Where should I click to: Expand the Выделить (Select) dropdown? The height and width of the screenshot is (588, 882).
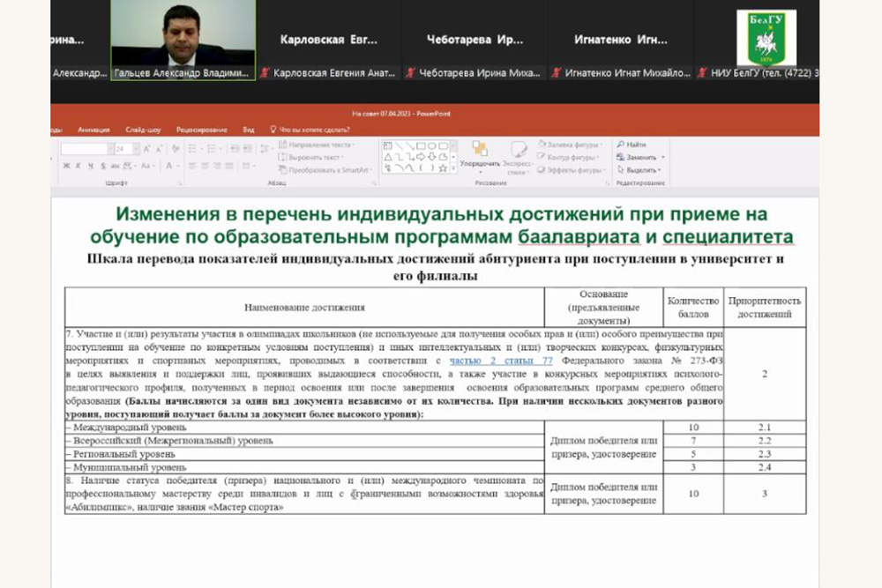pyautogui.click(x=657, y=169)
